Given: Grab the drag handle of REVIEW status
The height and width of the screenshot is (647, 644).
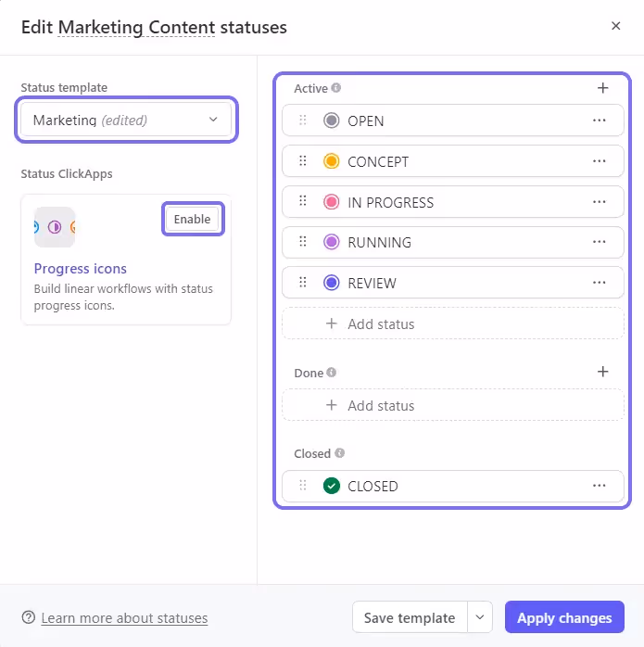Looking at the screenshot, I should point(302,283).
